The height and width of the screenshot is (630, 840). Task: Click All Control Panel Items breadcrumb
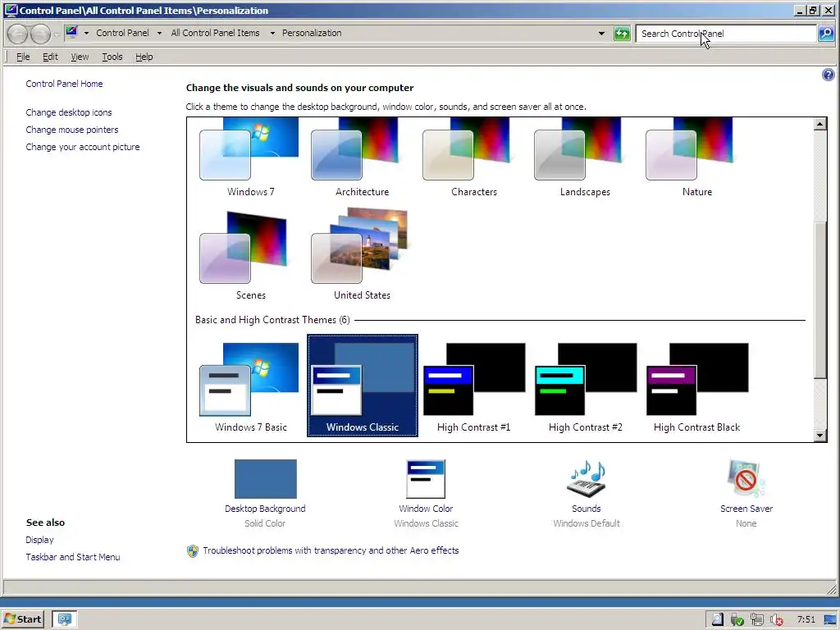click(215, 33)
